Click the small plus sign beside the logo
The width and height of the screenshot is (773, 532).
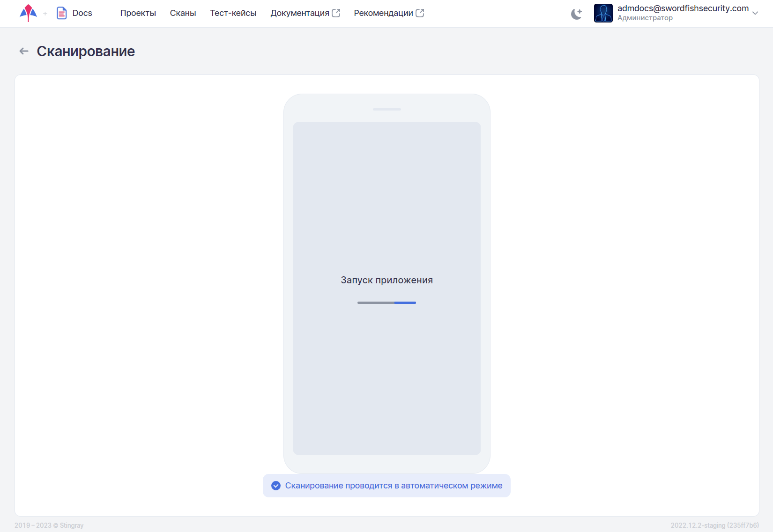point(45,14)
